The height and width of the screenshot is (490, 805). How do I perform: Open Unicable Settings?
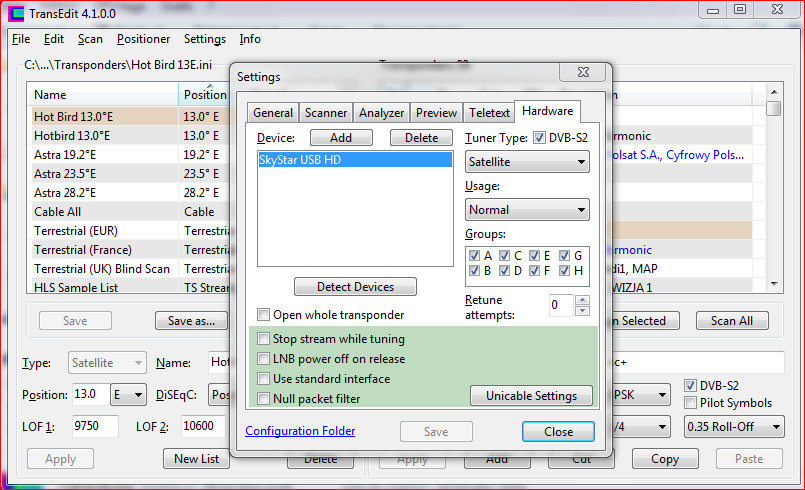(531, 396)
